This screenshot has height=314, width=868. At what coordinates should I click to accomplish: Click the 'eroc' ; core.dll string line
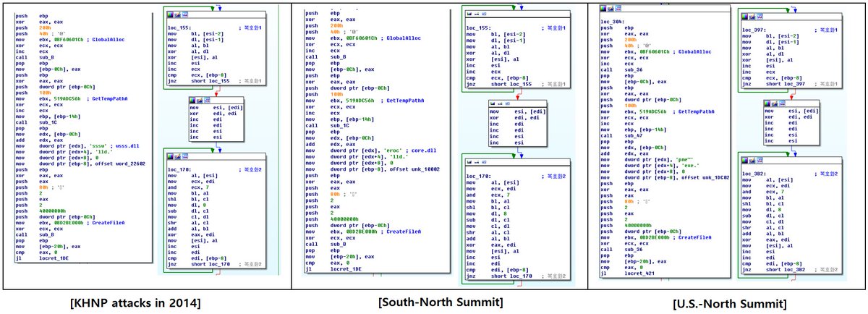click(x=370, y=150)
